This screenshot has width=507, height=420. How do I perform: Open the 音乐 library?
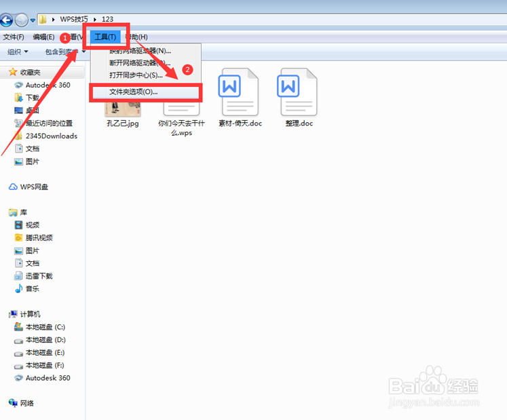pyautogui.click(x=27, y=289)
